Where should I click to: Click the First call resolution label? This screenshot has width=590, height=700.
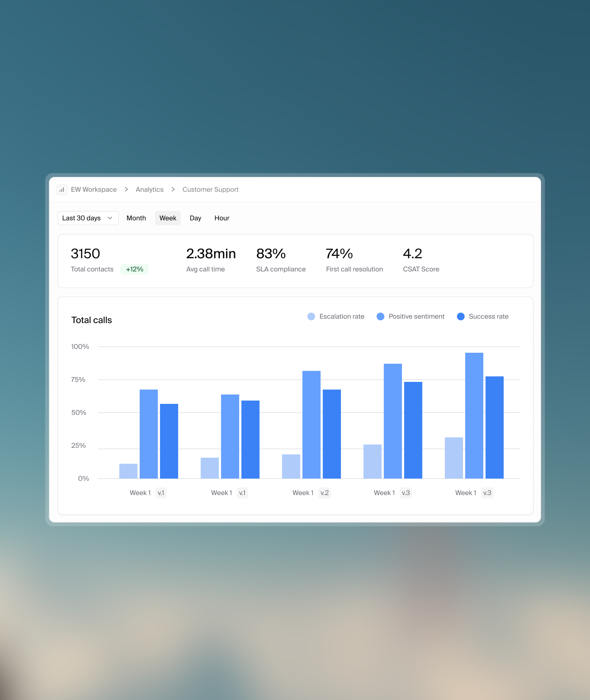pyautogui.click(x=354, y=269)
